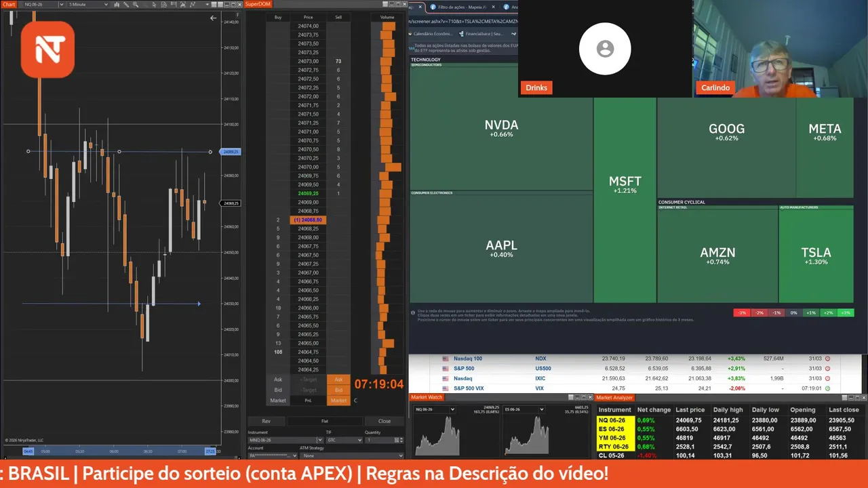Image resolution: width=868 pixels, height=488 pixels.
Task: Click the 24073,00 price row in SuperDOM
Action: point(308,61)
